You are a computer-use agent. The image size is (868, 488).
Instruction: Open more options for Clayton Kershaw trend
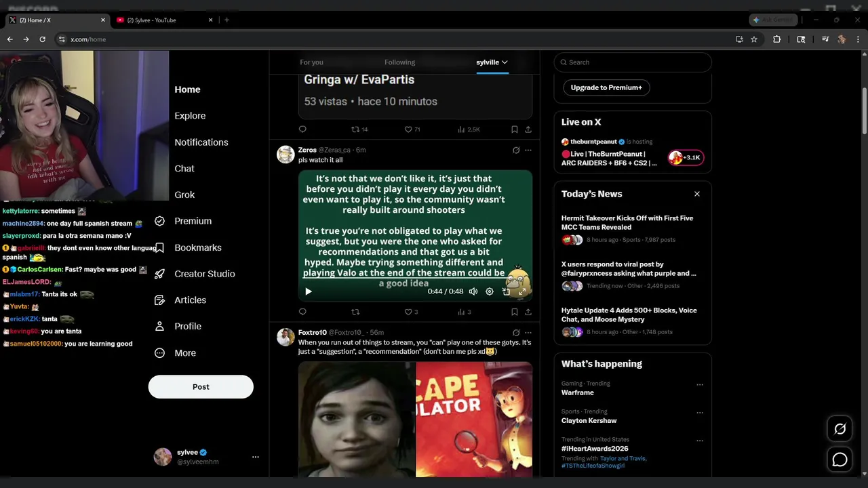(700, 412)
